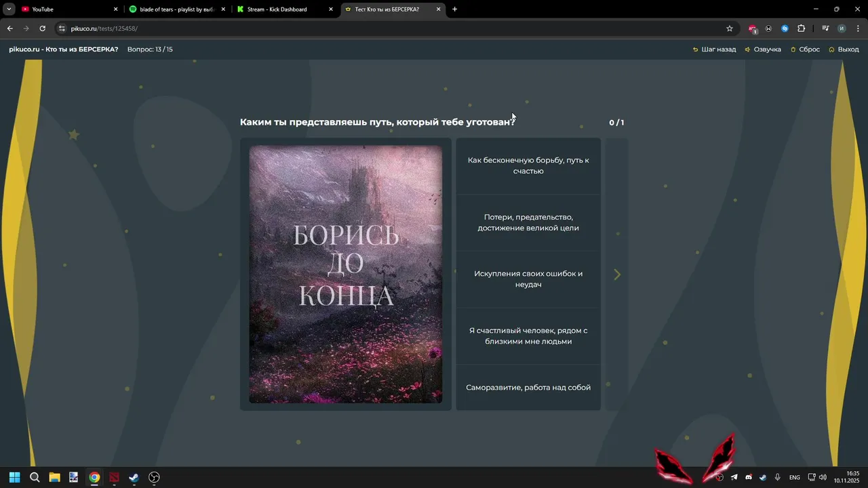Go back in browser history
Image resolution: width=868 pixels, height=488 pixels.
tap(9, 28)
